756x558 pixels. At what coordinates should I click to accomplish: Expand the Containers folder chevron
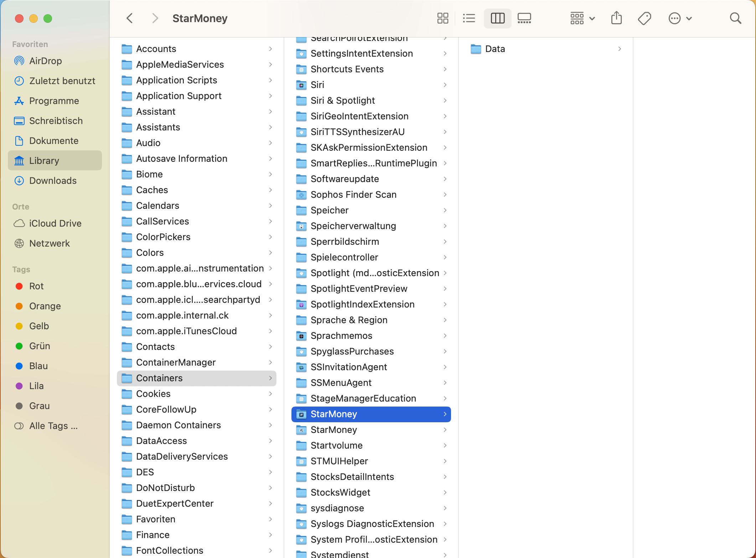click(x=270, y=378)
